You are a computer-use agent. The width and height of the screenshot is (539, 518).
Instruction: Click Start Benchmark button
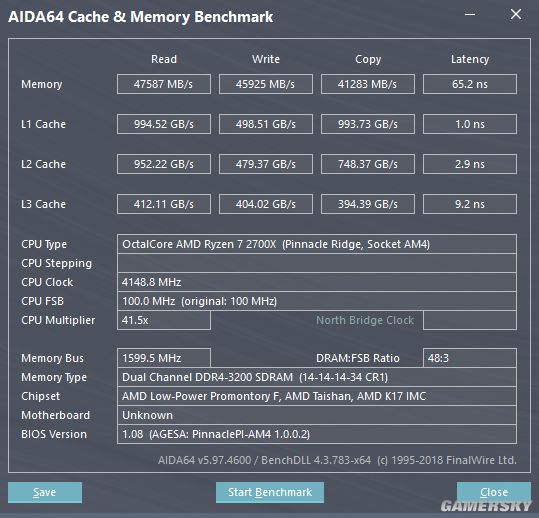(270, 492)
